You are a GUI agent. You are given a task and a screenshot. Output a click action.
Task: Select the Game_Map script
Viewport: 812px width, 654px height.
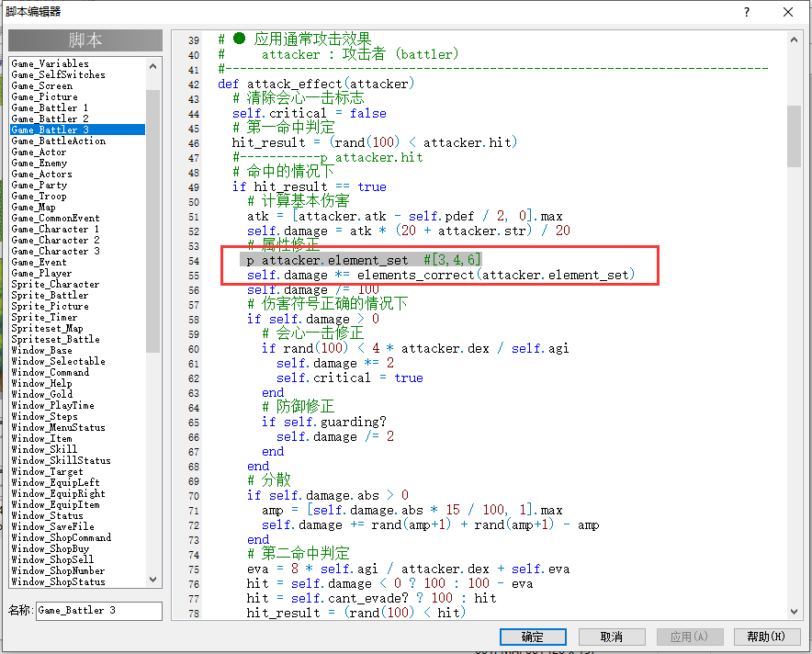pos(33,207)
